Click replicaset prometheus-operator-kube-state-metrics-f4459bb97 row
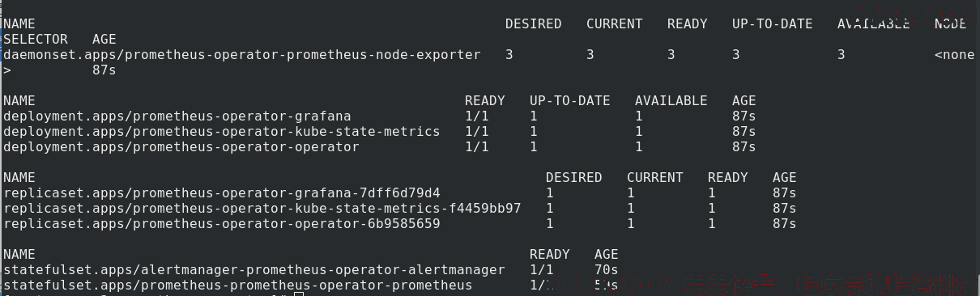This screenshot has height=296, width=980. tap(399, 209)
